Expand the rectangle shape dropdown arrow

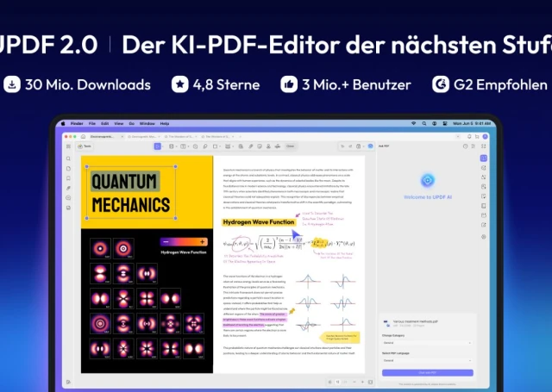[x=220, y=146]
